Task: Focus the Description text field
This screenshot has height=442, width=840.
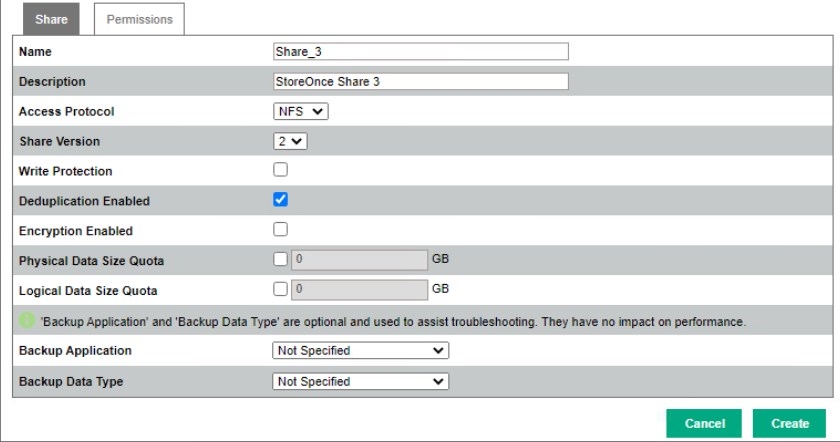Action: 420,82
